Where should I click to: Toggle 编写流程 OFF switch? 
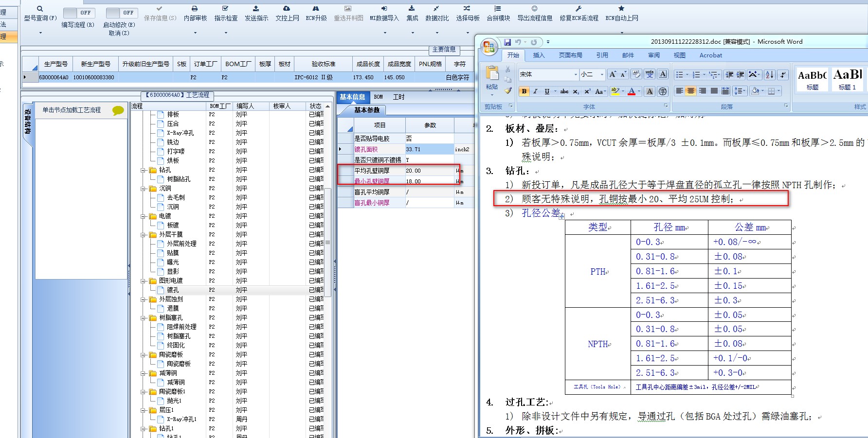(79, 13)
